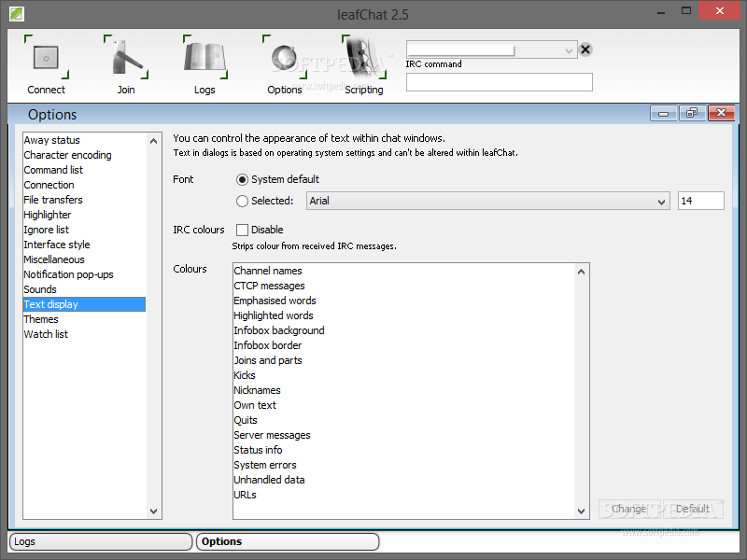Click the Default colour button
747x560 pixels.
tap(693, 509)
